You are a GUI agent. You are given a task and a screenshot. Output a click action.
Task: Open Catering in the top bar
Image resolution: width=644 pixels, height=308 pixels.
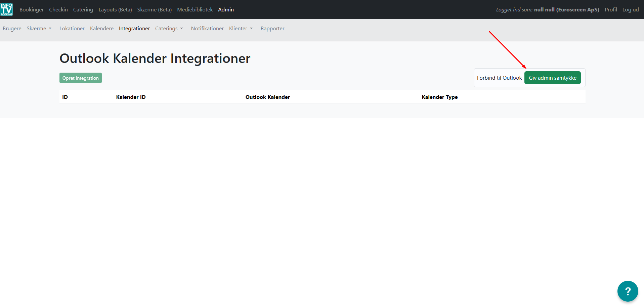(83, 10)
